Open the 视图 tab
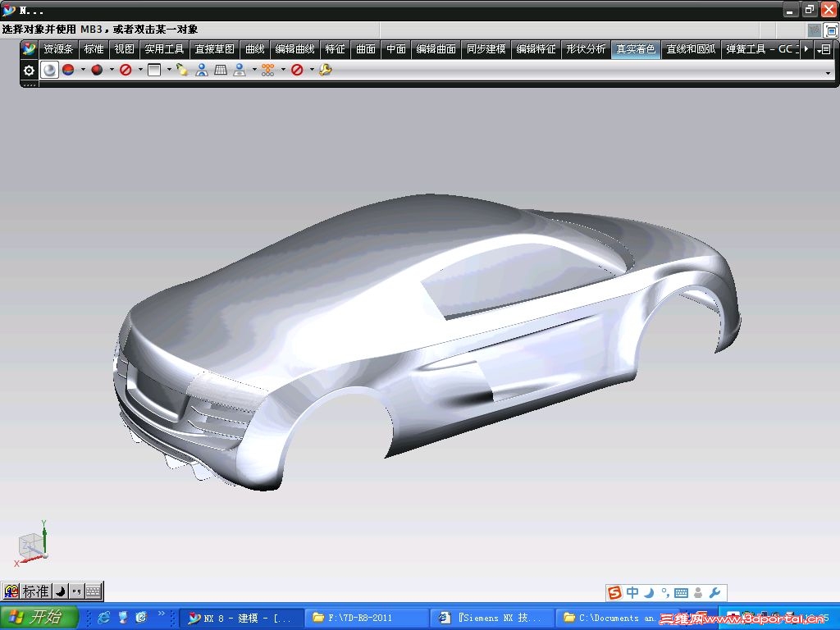 125,49
